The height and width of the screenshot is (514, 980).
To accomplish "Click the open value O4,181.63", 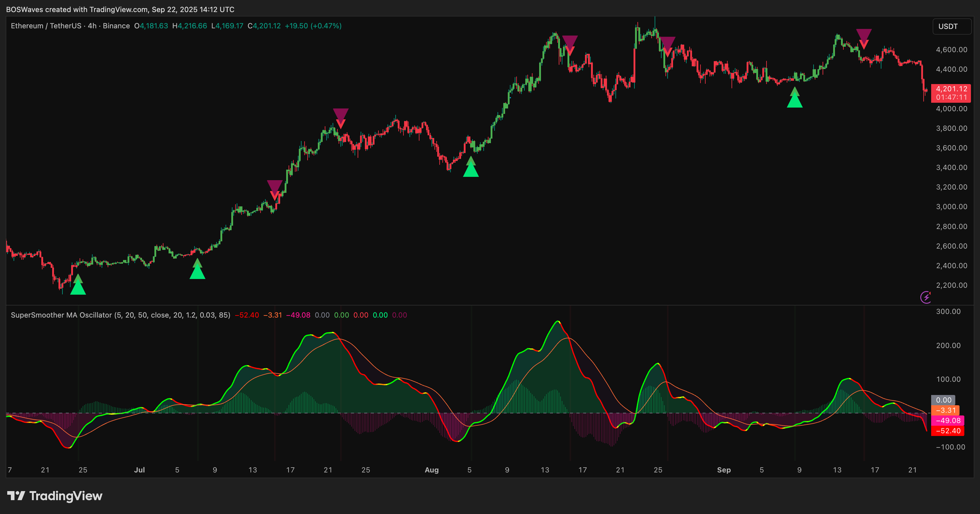I will (151, 26).
